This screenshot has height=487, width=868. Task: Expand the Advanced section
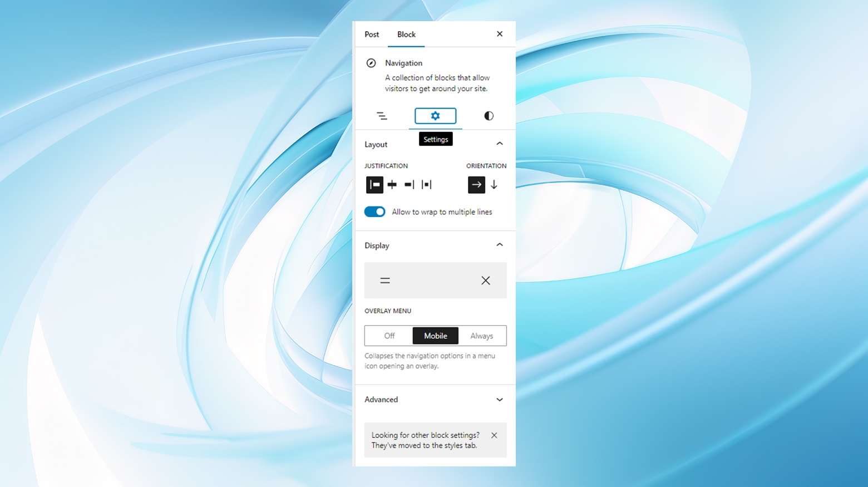[500, 400]
